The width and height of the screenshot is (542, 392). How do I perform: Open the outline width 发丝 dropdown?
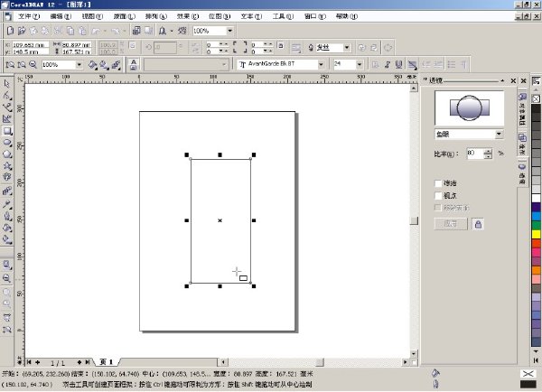(347, 48)
